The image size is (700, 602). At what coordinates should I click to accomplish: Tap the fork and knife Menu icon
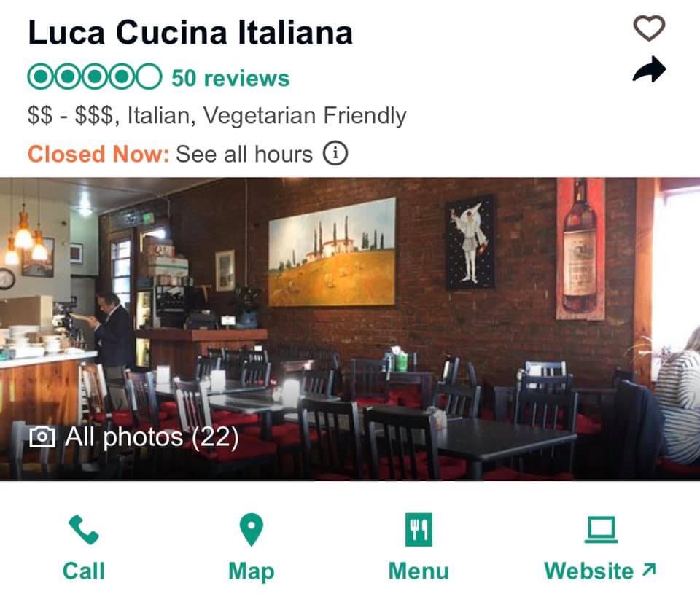pyautogui.click(x=419, y=530)
